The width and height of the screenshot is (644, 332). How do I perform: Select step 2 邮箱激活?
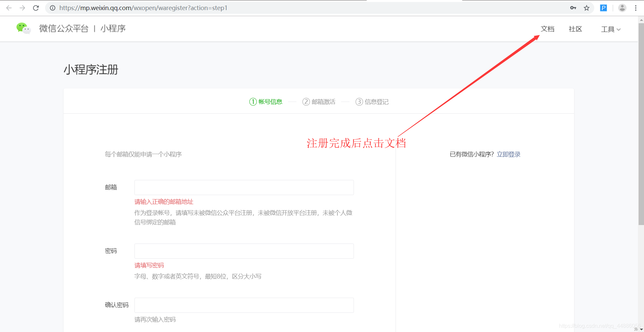tap(319, 102)
